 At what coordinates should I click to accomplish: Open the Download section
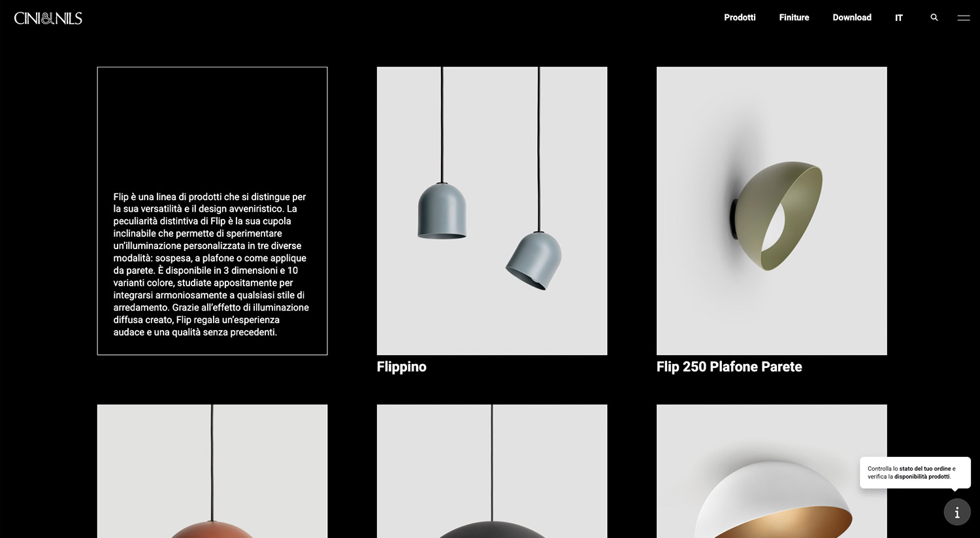[x=852, y=18]
